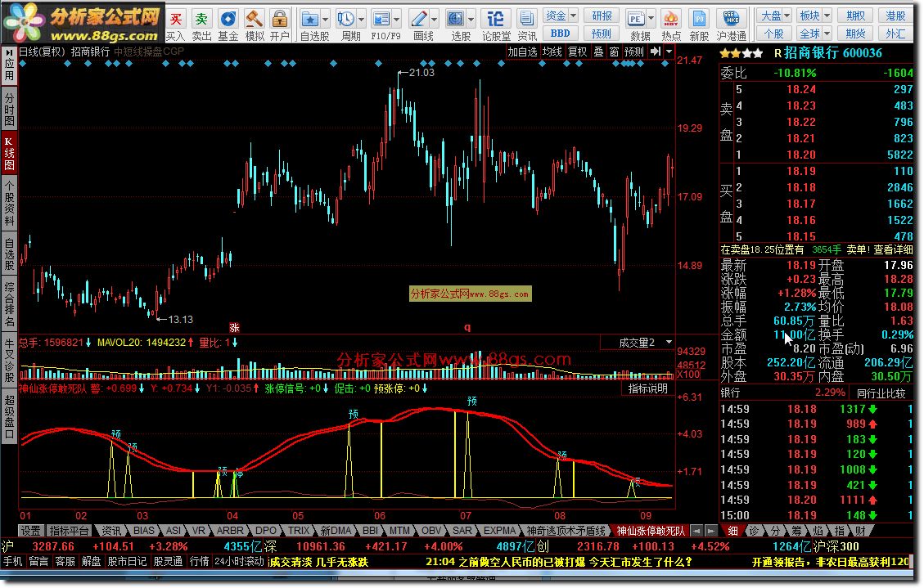Toggle the chart header 预测 option
924x588 pixels.
634,52
